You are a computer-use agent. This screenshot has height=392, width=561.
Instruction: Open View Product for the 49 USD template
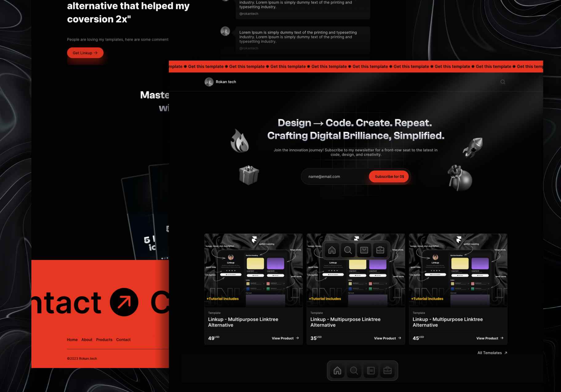coord(285,338)
